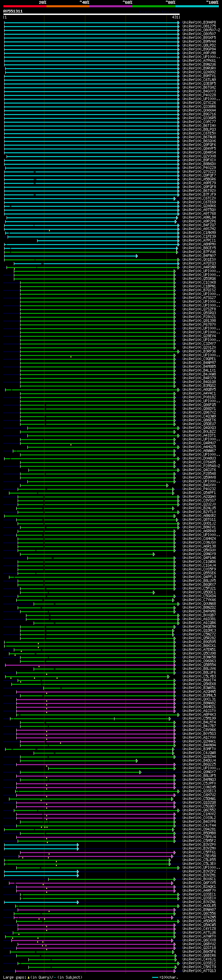Click hit label UniRef100_B2ALU5
The height and width of the screenshot is (980, 222).
(x=199, y=508)
